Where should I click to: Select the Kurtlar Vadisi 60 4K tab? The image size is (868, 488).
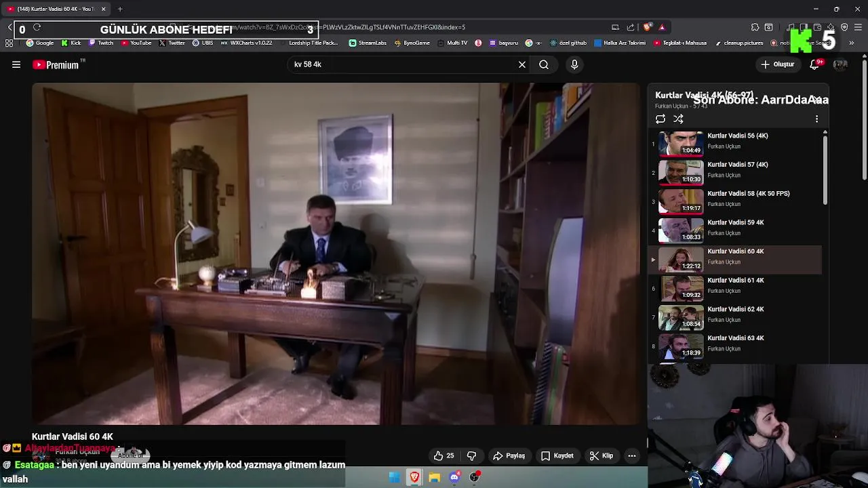coord(56,9)
